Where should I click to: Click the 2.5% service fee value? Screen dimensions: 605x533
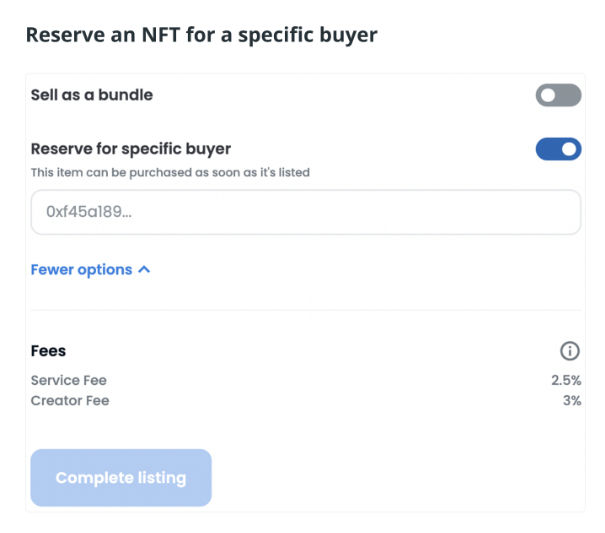tap(566, 380)
